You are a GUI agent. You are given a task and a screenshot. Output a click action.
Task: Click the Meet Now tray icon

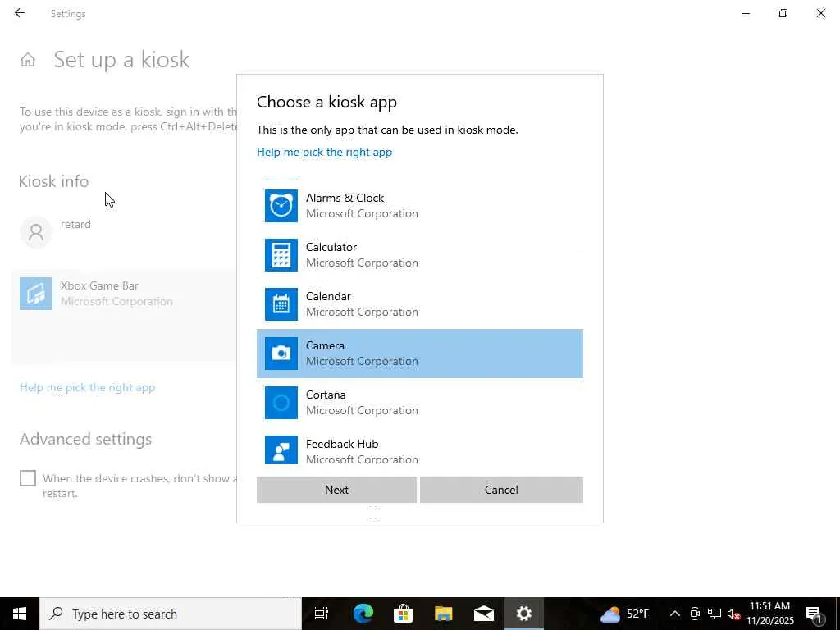point(695,614)
